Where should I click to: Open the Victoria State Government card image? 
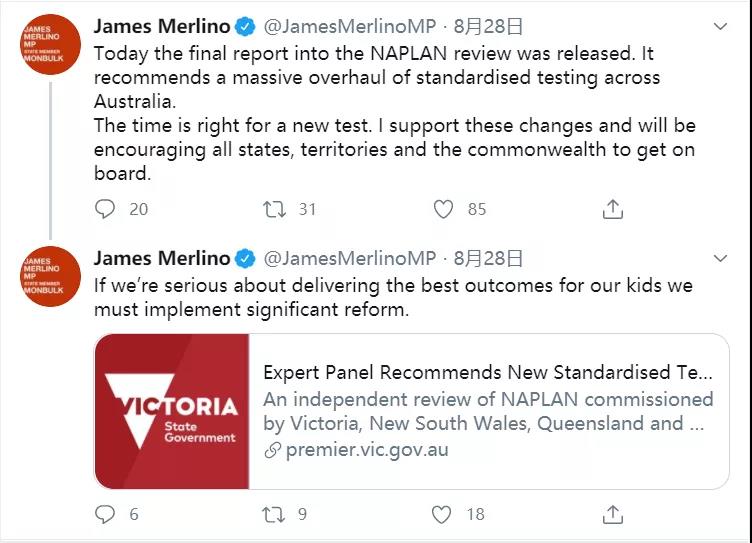tap(172, 411)
